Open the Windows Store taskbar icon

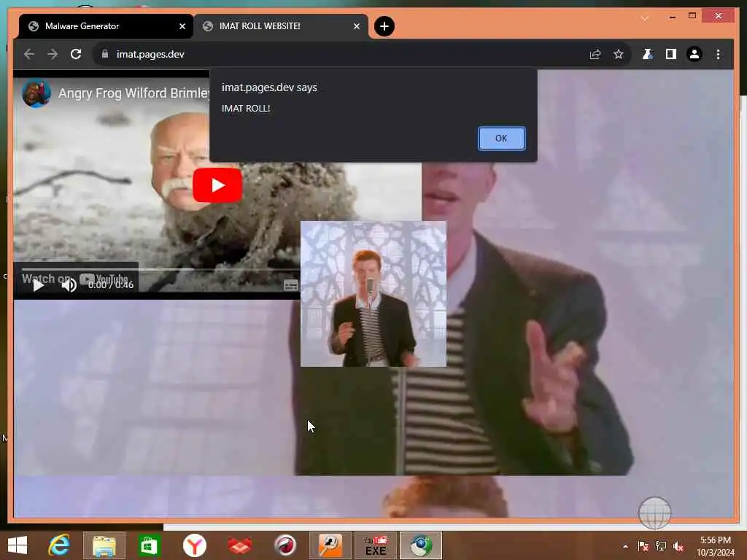point(149,545)
